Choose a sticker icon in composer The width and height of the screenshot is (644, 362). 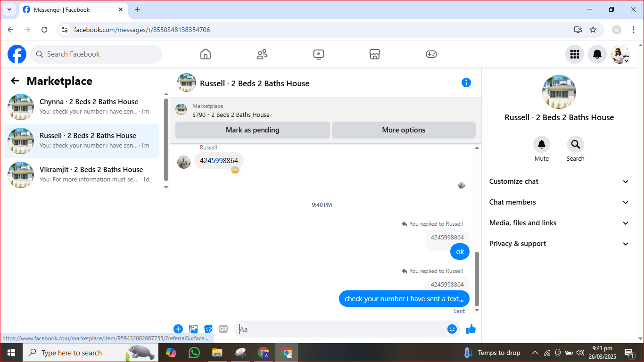tap(208, 329)
